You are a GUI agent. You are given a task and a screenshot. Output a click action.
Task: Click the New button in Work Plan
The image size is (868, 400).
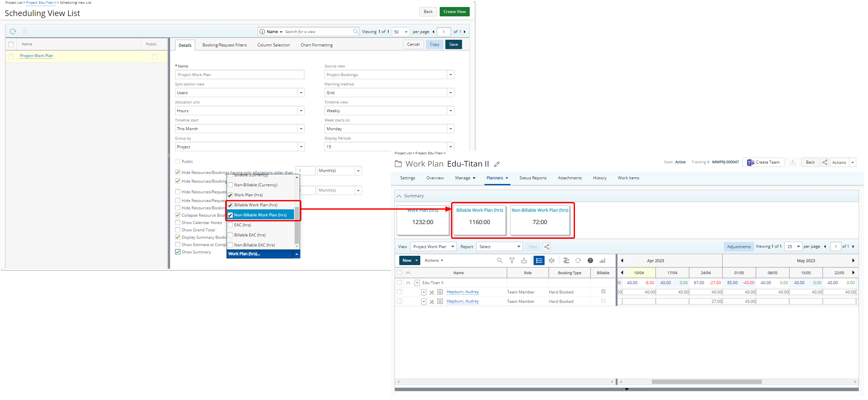click(x=409, y=261)
